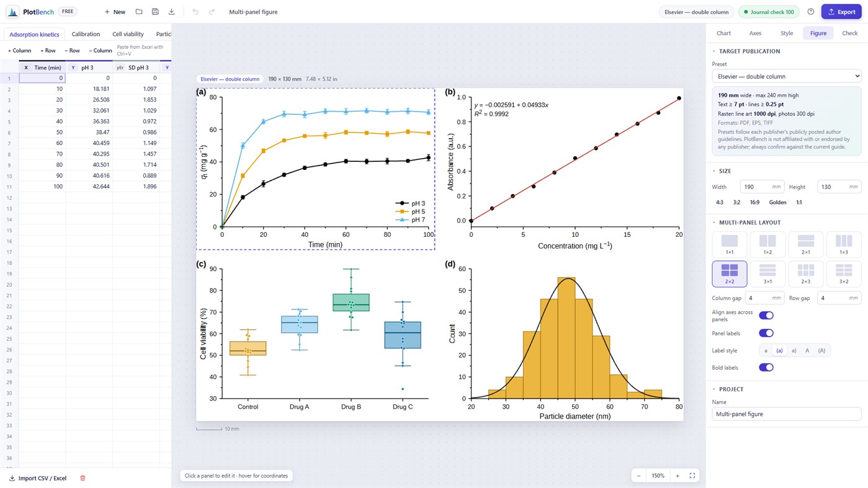Zoom in with the plus icon

[x=678, y=476]
